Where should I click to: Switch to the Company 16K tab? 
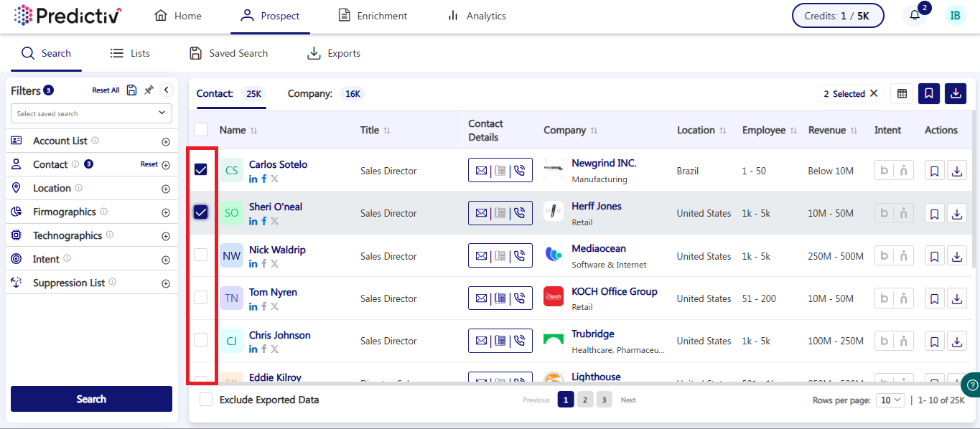(326, 93)
